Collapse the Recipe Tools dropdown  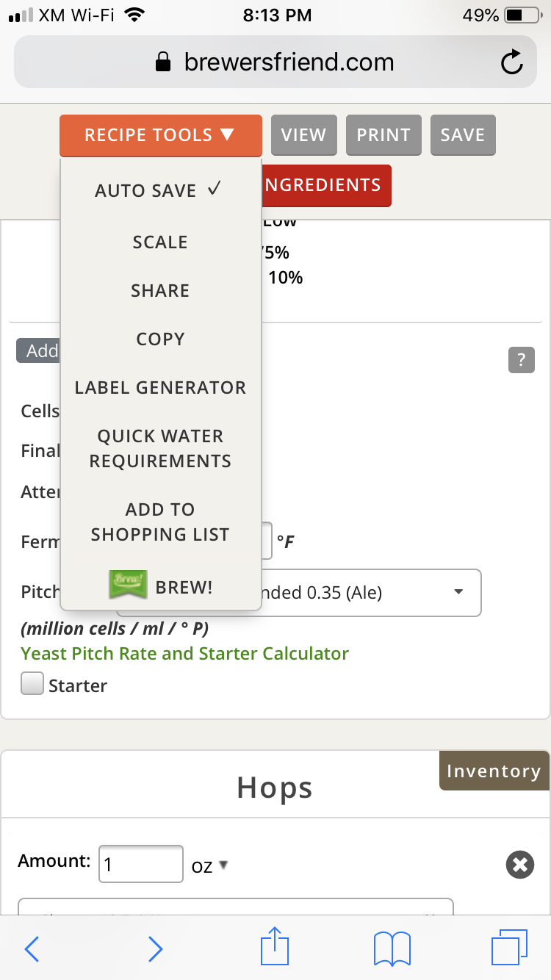point(160,135)
